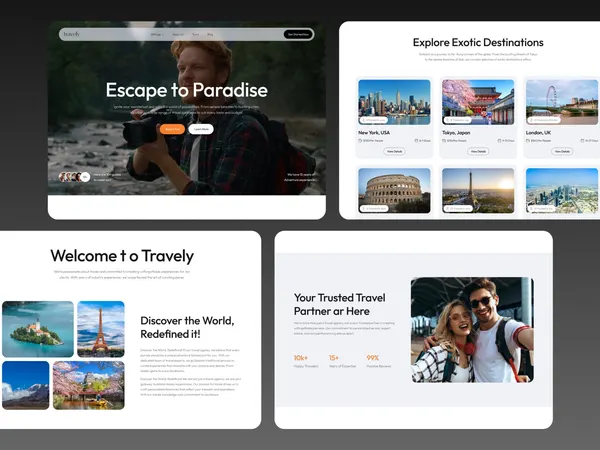Open the Blog nav link
Viewport: 600px width, 450px height.
210,34
